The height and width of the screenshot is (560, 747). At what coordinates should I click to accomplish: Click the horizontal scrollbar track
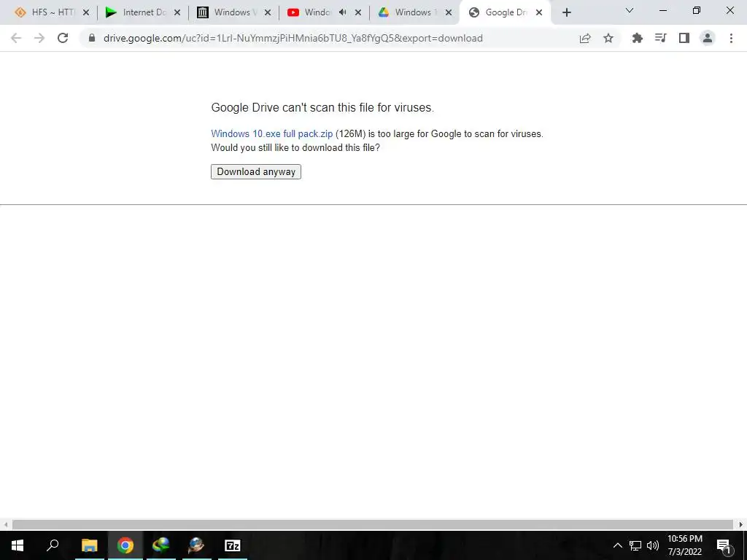coord(373,525)
